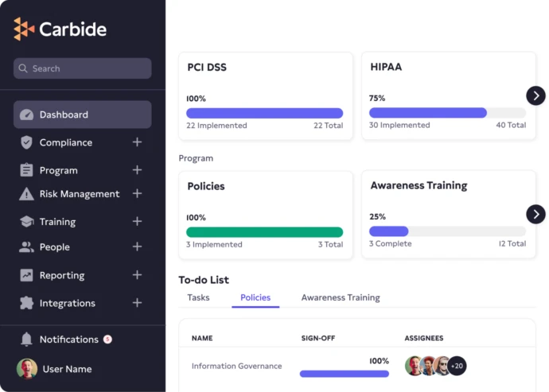Open the Training graduation cap icon
Viewport: 549px width, 392px height.
(26, 222)
